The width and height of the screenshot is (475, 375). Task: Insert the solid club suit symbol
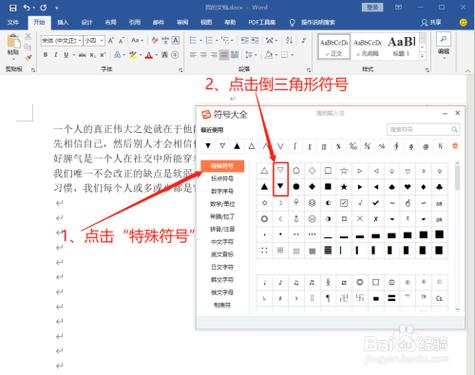point(439,187)
